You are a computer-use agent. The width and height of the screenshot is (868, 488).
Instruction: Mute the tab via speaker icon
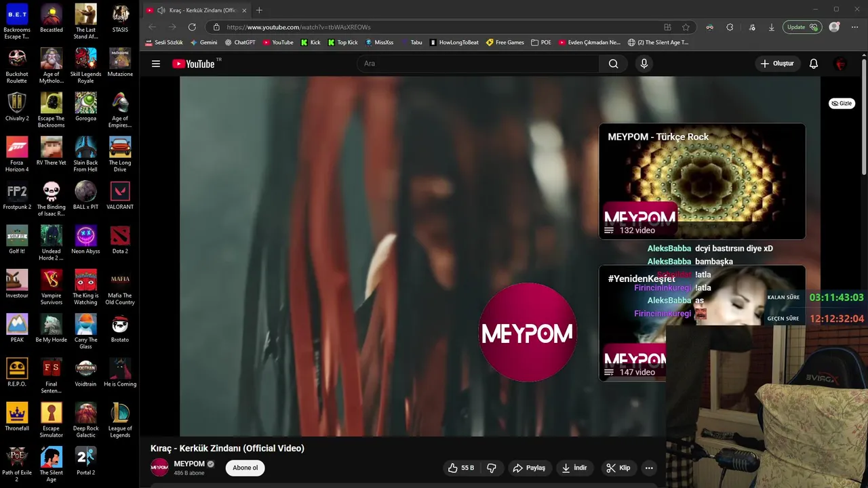coord(161,10)
